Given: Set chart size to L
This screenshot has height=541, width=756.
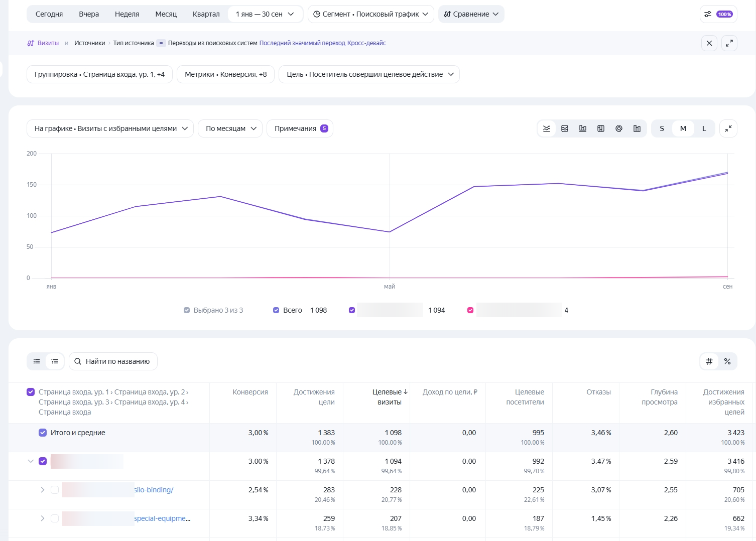Looking at the screenshot, I should (x=704, y=128).
